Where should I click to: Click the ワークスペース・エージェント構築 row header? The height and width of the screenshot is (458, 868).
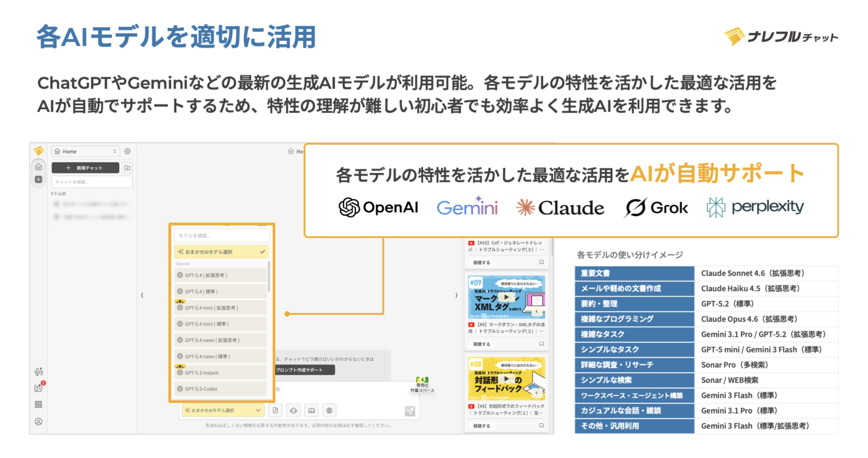[634, 395]
